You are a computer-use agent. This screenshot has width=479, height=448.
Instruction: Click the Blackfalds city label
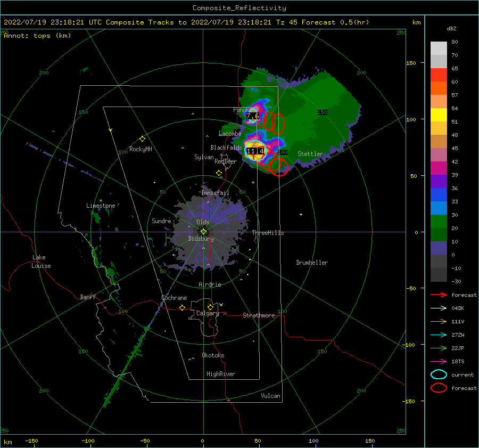pos(226,148)
